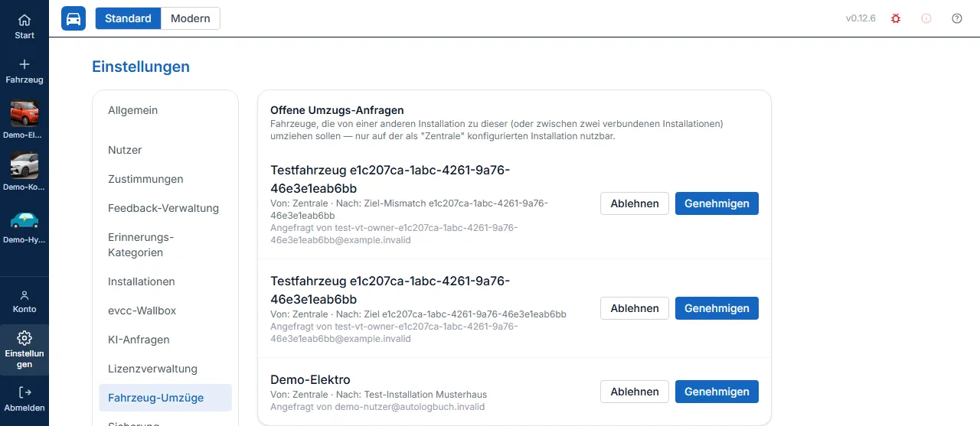Screen dimensions: 980x426
Task: Genehmigen the Demo-Elektro move request
Action: 717,392
